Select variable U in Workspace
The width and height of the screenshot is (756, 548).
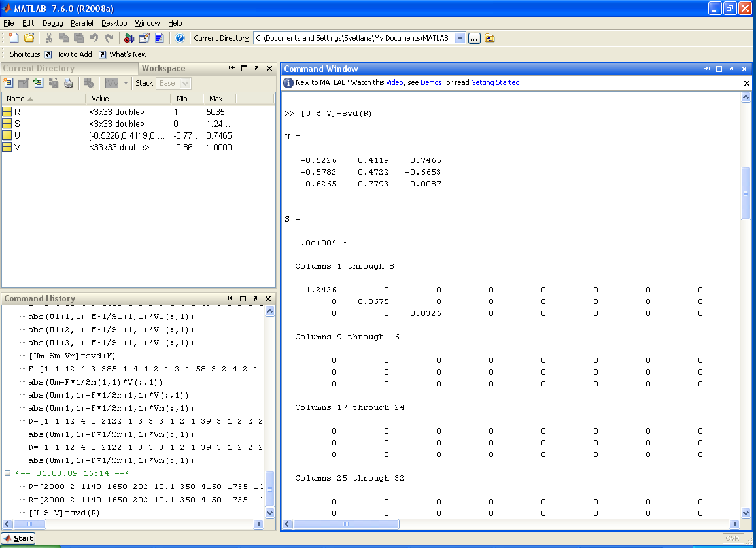pyautogui.click(x=138, y=135)
